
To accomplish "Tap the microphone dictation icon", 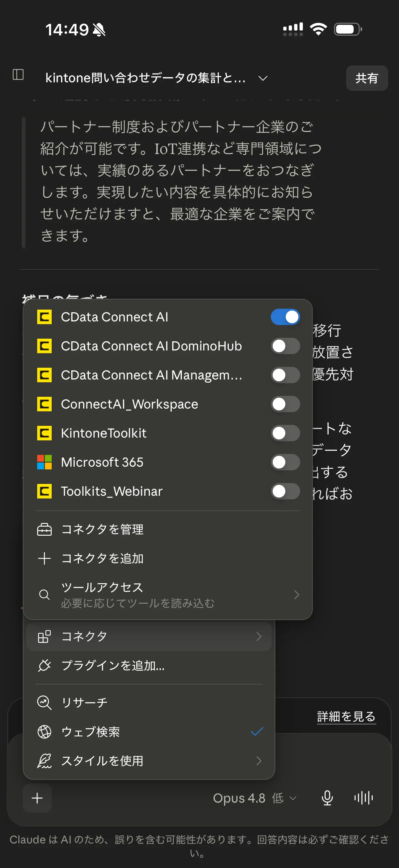I will tap(327, 798).
